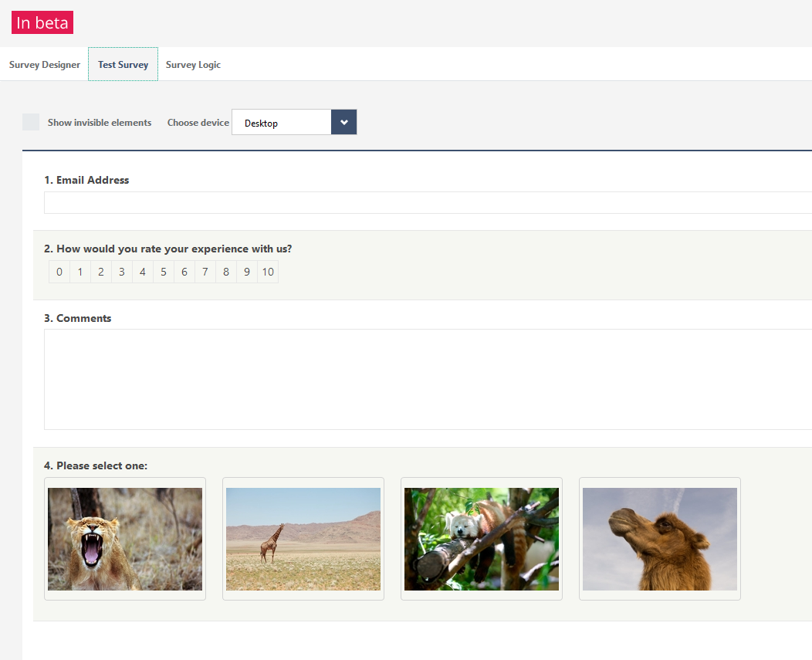The image size is (812, 660).
Task: Open the Choose device dropdown arrow
Action: (x=343, y=122)
